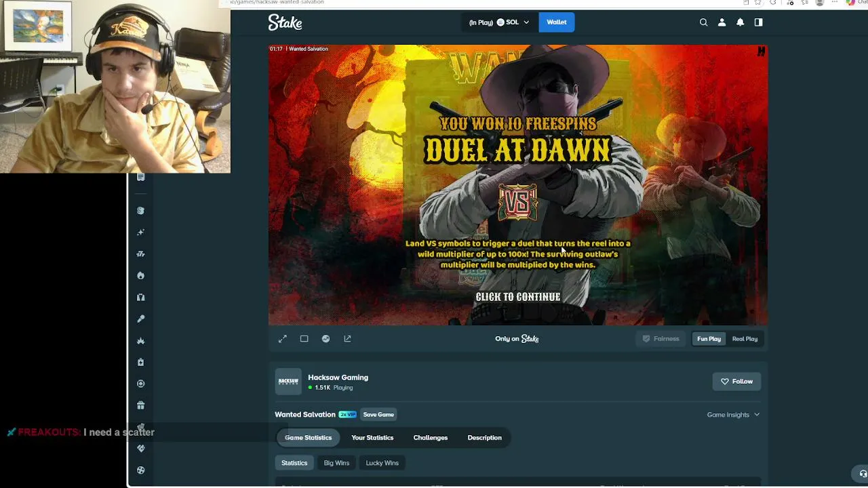Viewport: 868px width, 488px height.
Task: Click the sidebar sparkle stars icon
Action: [x=141, y=232]
